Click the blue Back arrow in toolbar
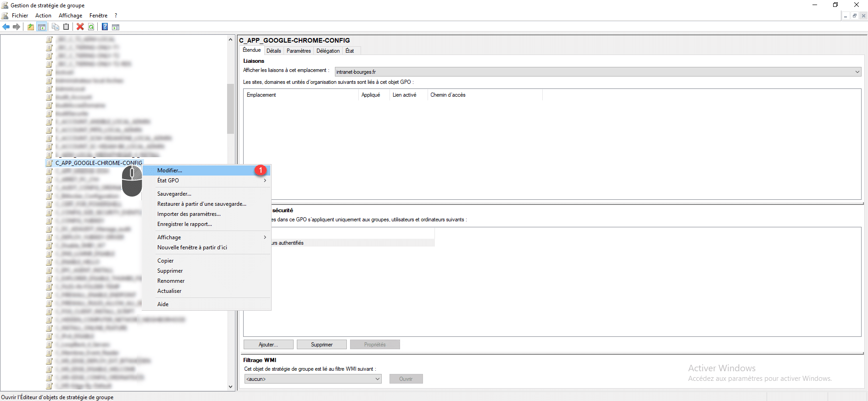The height and width of the screenshot is (401, 868). coord(6,27)
